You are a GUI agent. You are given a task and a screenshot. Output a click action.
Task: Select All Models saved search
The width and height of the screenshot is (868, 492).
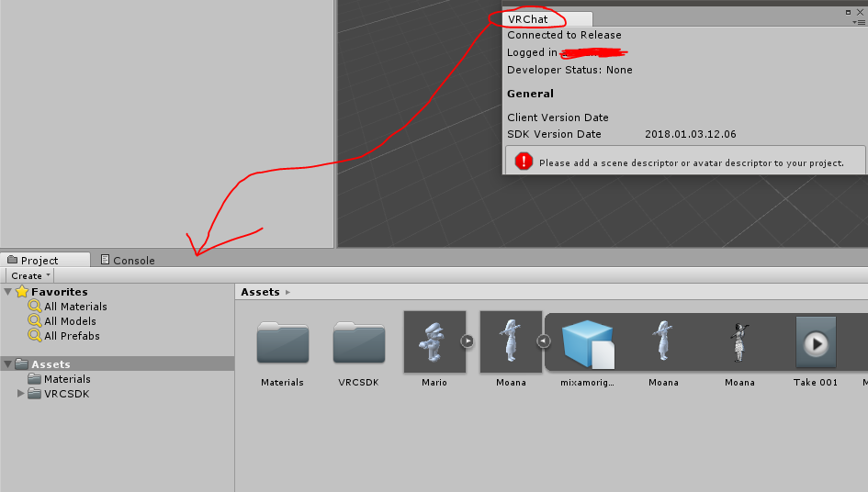[70, 321]
